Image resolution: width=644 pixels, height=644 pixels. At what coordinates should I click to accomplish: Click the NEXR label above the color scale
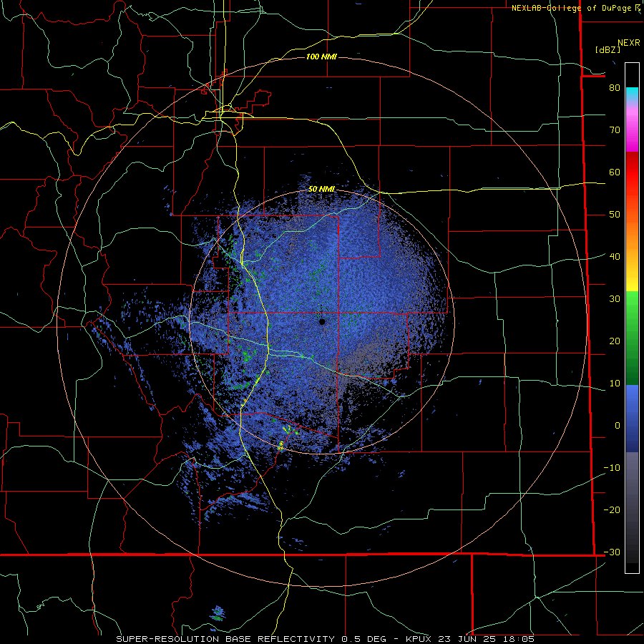[628, 43]
